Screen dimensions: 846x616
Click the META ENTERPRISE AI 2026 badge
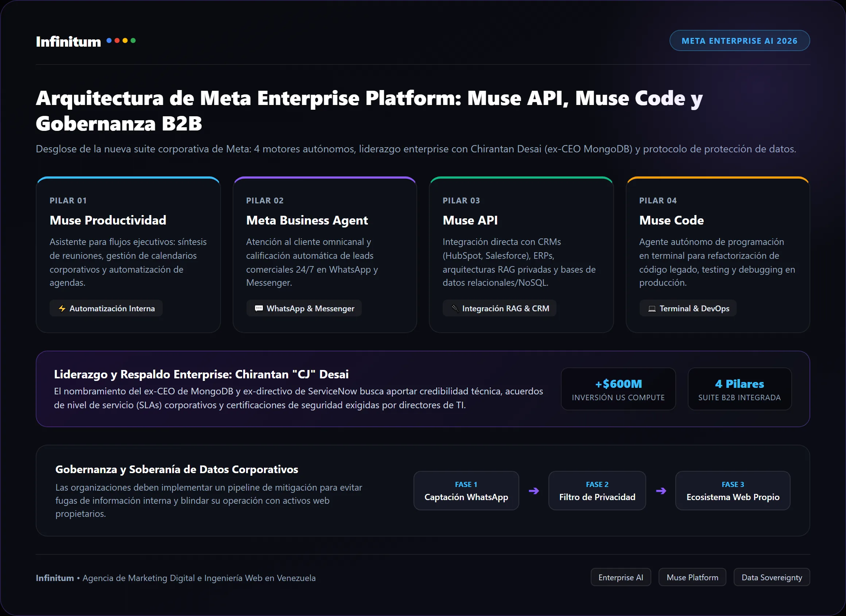tap(739, 41)
